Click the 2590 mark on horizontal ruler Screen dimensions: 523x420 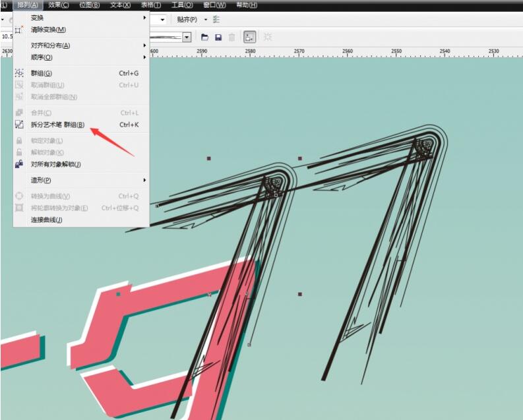click(x=202, y=51)
